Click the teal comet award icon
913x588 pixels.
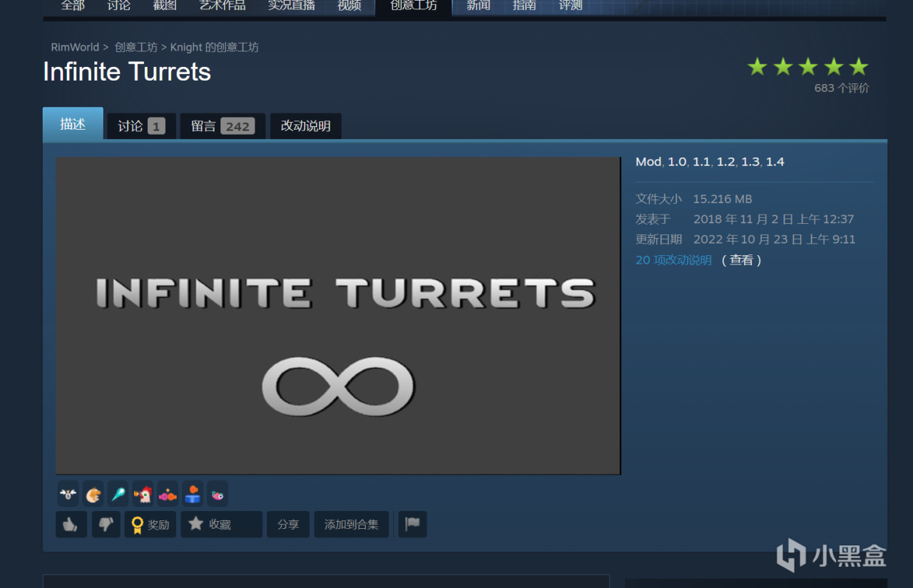click(x=118, y=493)
